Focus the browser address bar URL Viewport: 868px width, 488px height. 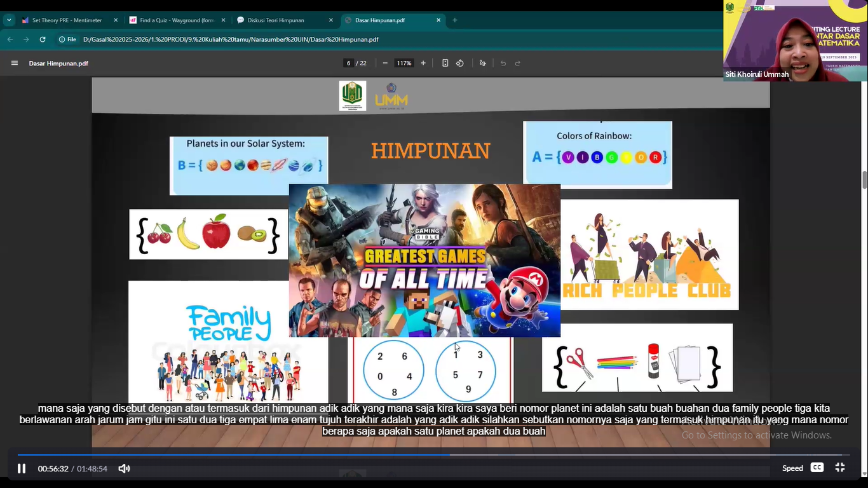click(x=231, y=39)
